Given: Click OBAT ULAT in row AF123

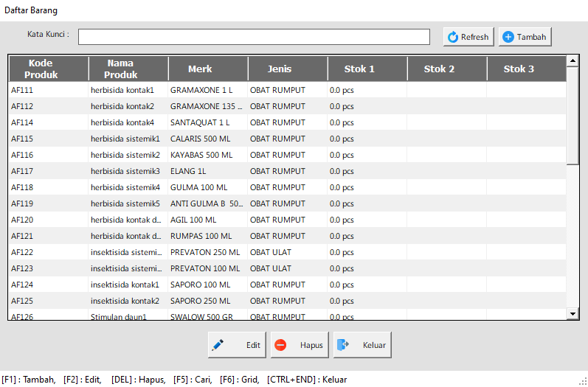Looking at the screenshot, I should pyautogui.click(x=287, y=268).
